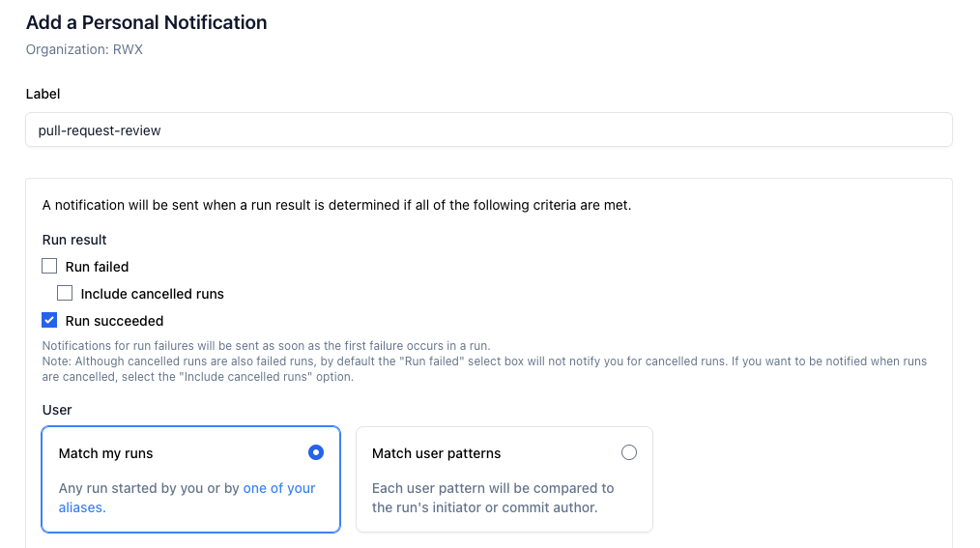This screenshot has height=548, width=980.
Task: Select the "Match my runs" radio button
Action: pyautogui.click(x=315, y=452)
